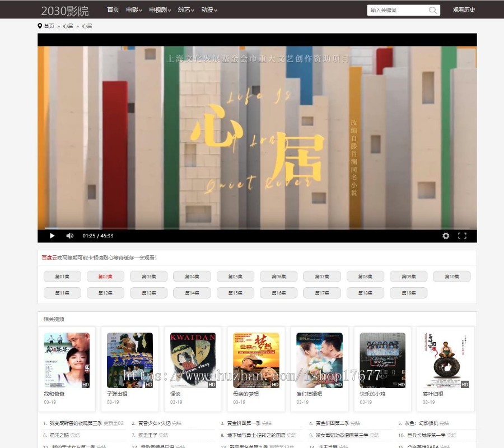This screenshot has height=448, width=504.
Task: Select episode 第02集
Action: coord(105,277)
